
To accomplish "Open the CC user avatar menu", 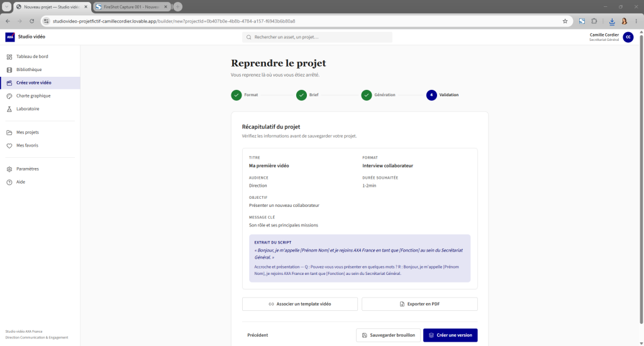I will pos(628,37).
